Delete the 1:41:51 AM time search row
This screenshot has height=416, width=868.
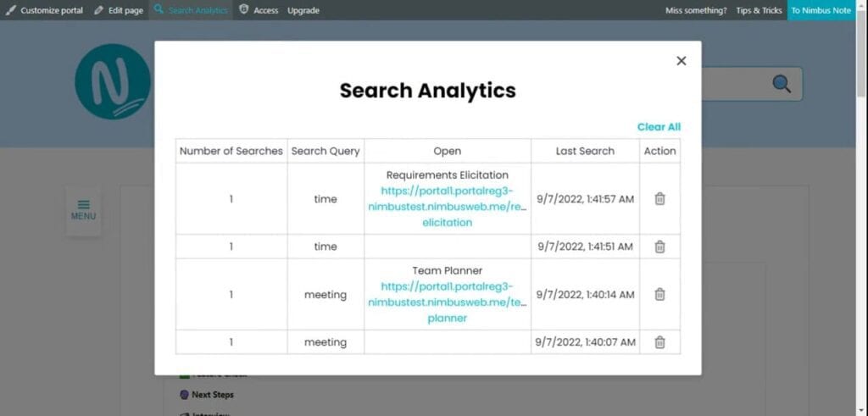(x=659, y=247)
